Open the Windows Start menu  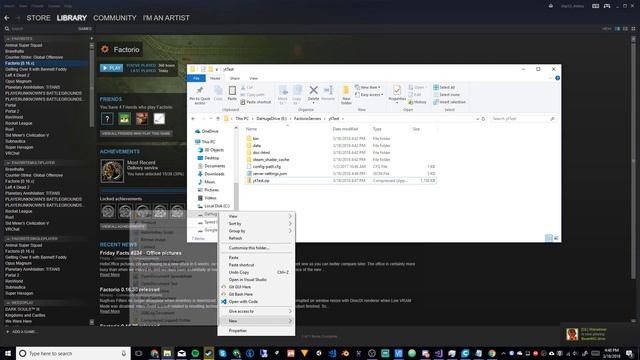point(7,353)
